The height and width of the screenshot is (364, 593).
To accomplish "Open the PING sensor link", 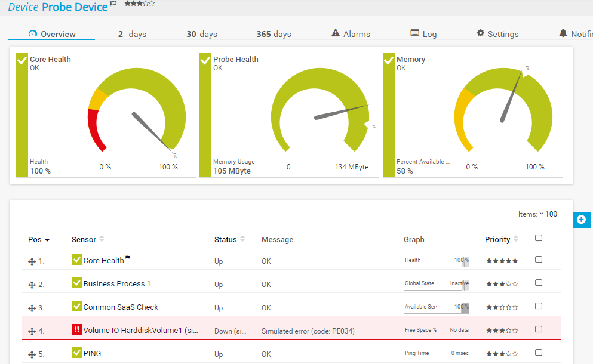I will (x=93, y=354).
